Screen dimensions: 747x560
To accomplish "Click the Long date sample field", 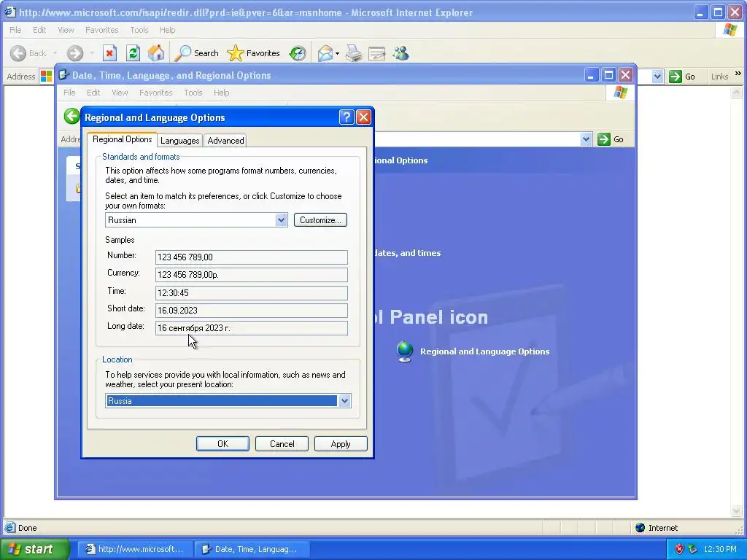I will [x=252, y=328].
